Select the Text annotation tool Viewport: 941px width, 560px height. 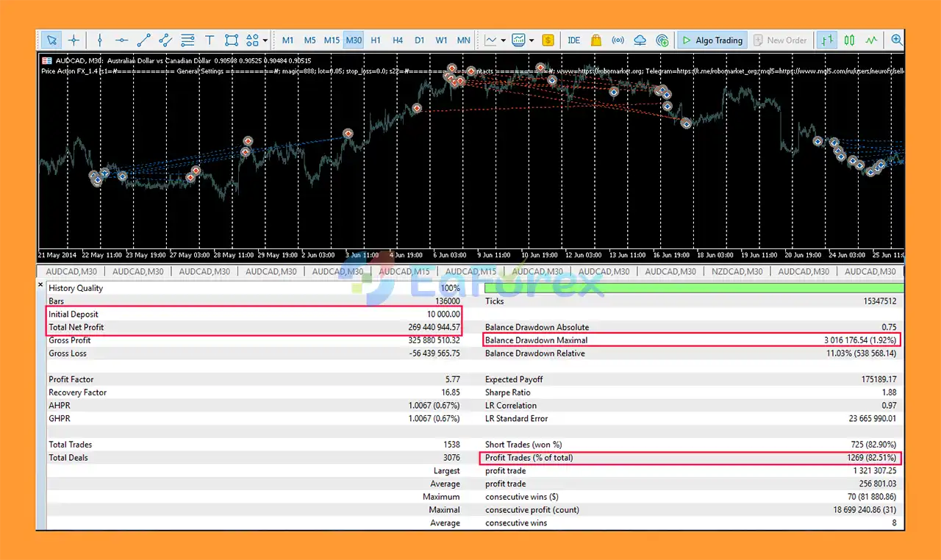pos(210,40)
